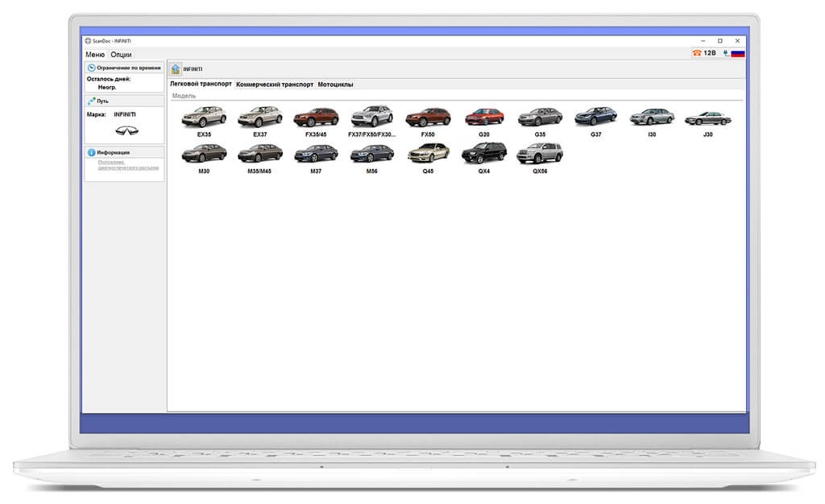
Task: Click the Infiniti logo under Марка
Action: [126, 130]
